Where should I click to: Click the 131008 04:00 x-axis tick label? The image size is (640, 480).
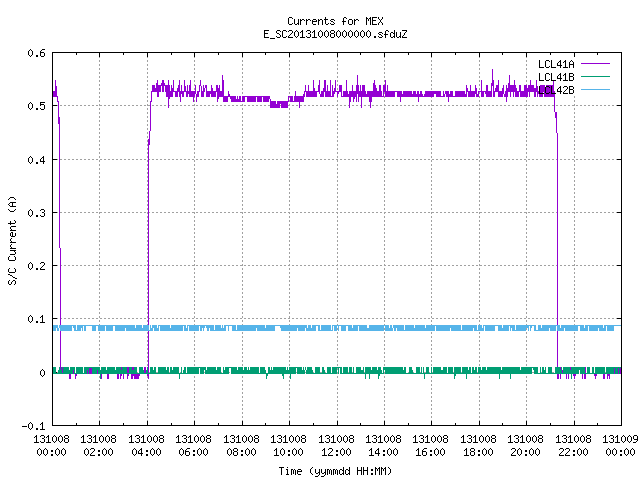pos(146,446)
